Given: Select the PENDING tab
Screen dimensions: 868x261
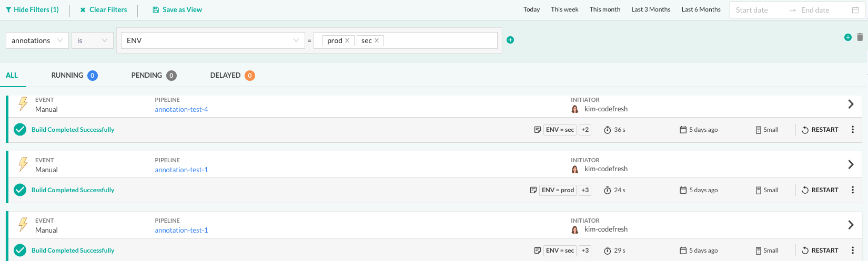Looking at the screenshot, I should [153, 76].
